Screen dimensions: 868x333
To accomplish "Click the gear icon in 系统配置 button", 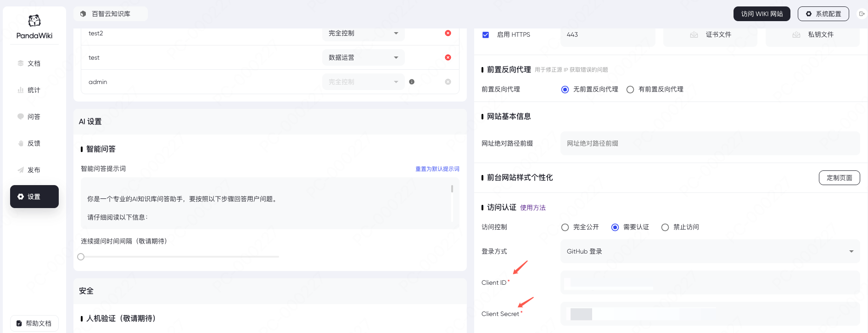I will tap(809, 14).
